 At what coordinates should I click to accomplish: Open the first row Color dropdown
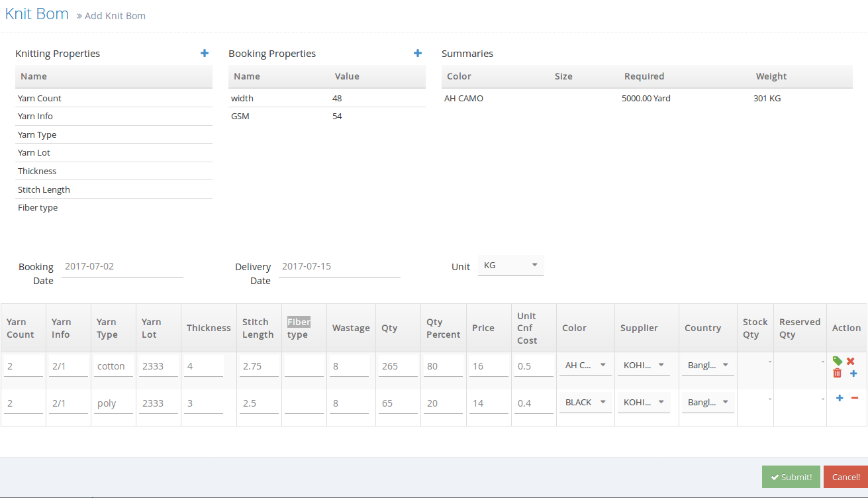pos(585,365)
